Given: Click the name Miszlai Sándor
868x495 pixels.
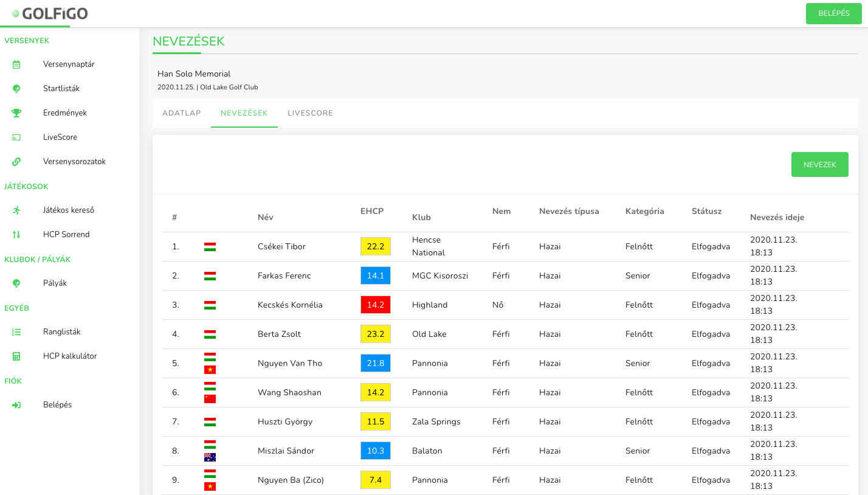Looking at the screenshot, I should click(x=286, y=451).
